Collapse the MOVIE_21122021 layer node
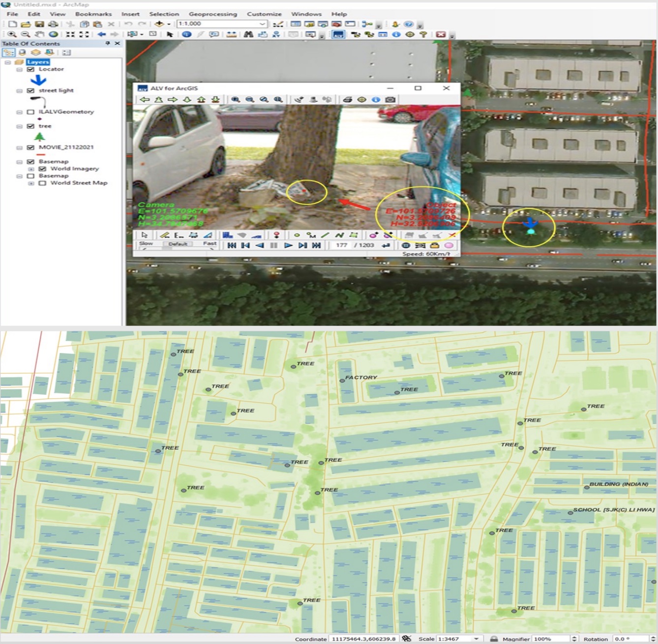 point(19,148)
